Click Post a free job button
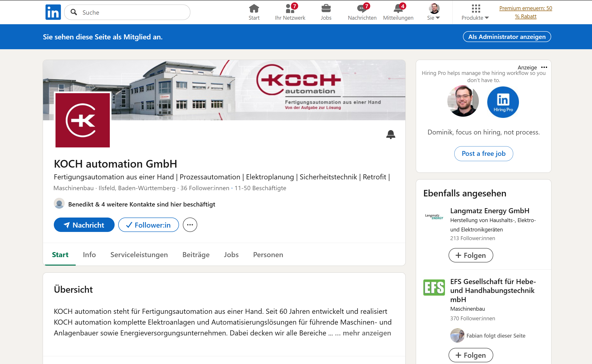Screen dimensions: 592x364 (483, 154)
